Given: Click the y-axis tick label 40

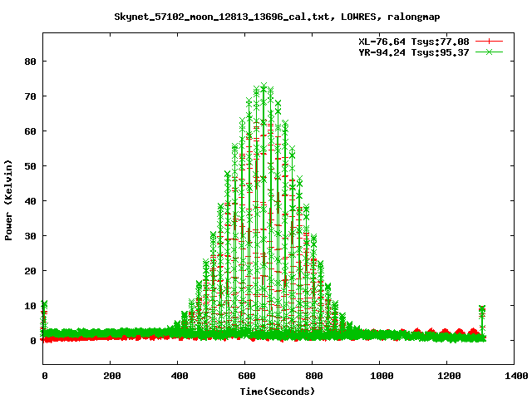Looking at the screenshot, I should click(31, 201).
